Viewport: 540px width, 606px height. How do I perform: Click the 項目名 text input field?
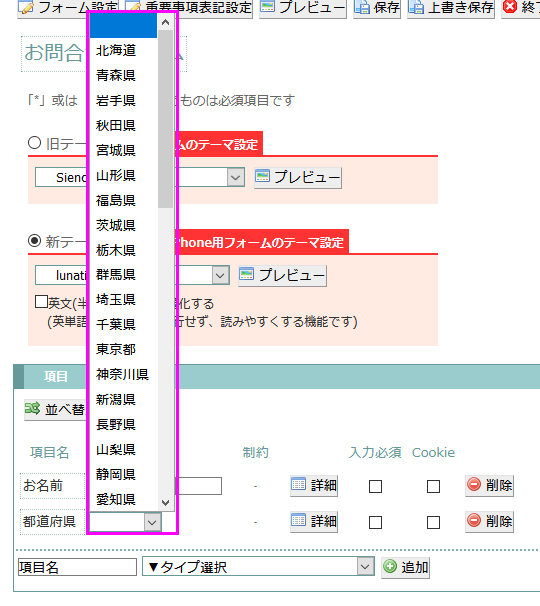(x=77, y=567)
